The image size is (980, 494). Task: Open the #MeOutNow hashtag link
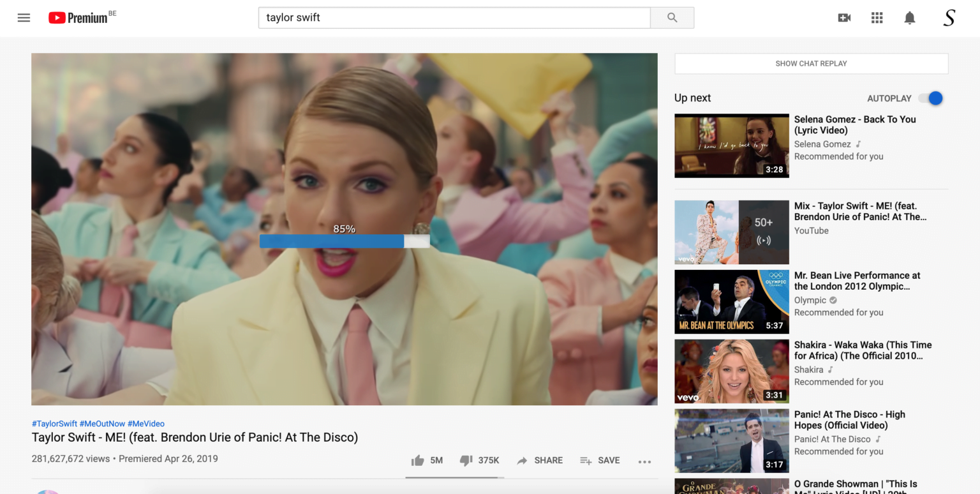coord(103,423)
